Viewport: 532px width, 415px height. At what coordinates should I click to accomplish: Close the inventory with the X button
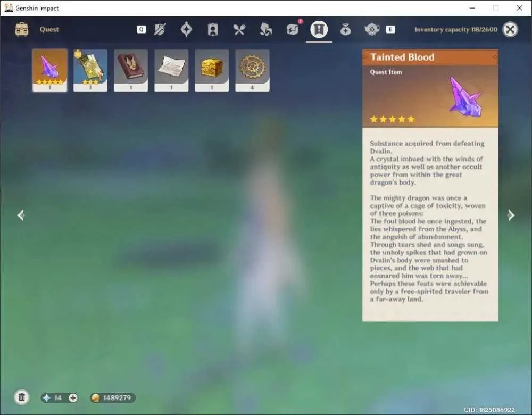510,29
